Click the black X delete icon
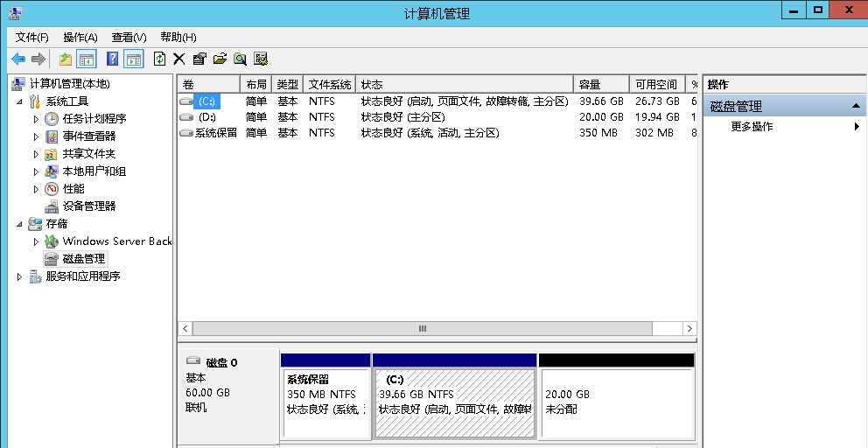Screen dimensions: 868x448 point(179,59)
